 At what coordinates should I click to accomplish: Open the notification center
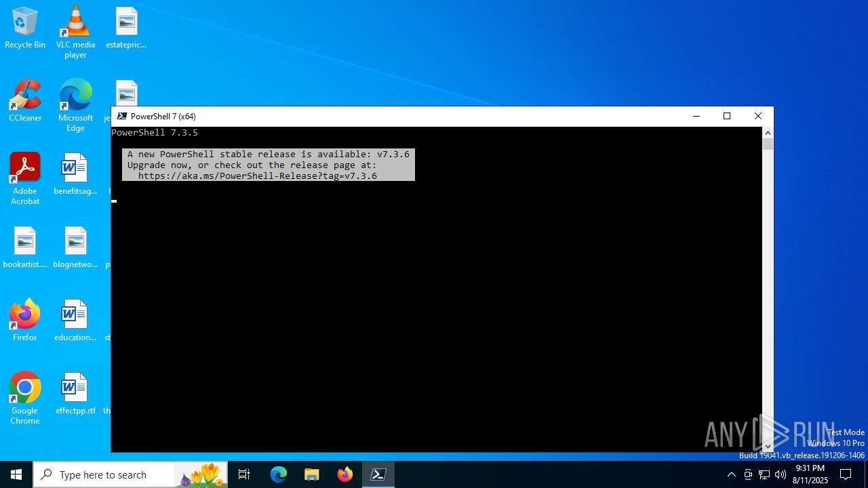click(846, 474)
